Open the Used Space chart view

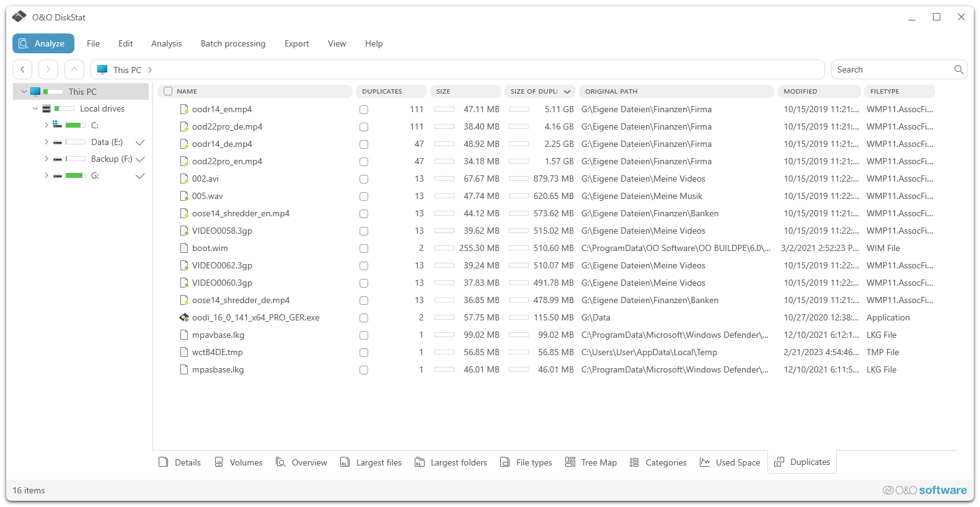730,462
